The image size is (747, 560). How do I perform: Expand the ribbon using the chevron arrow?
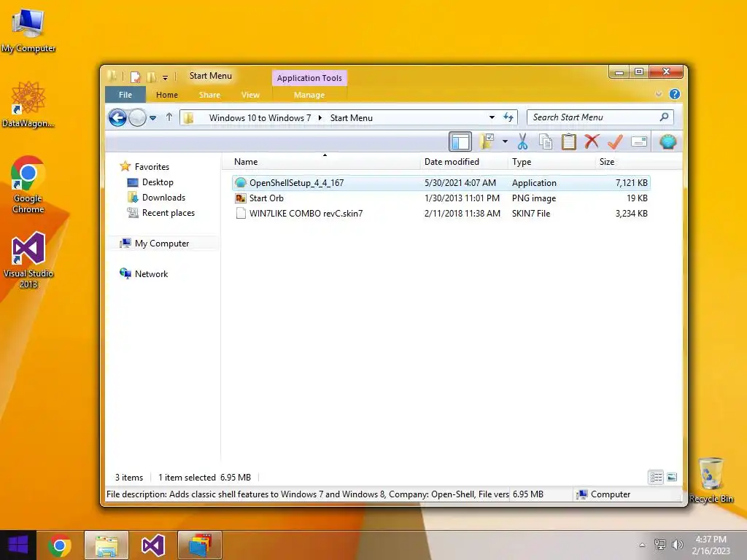click(659, 94)
